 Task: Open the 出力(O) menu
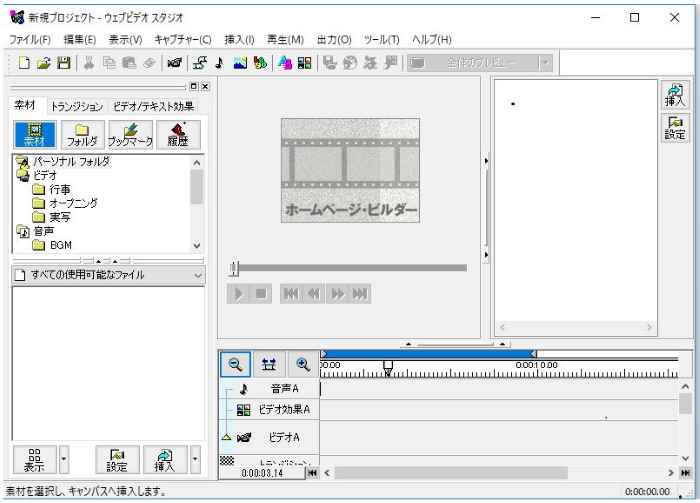334,40
